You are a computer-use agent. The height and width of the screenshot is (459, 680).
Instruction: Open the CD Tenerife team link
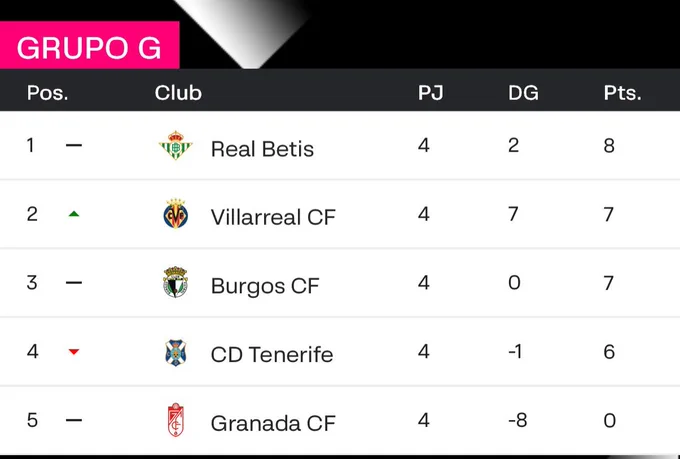[272, 354]
